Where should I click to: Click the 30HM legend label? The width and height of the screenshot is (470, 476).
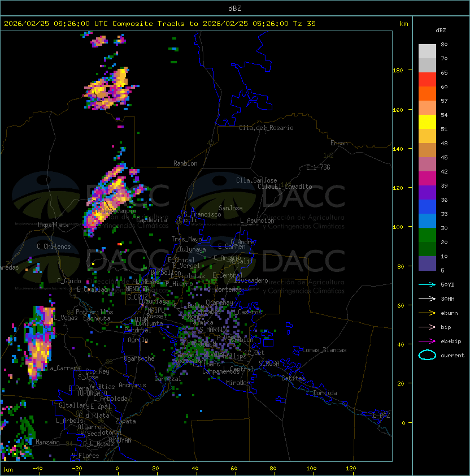click(447, 298)
